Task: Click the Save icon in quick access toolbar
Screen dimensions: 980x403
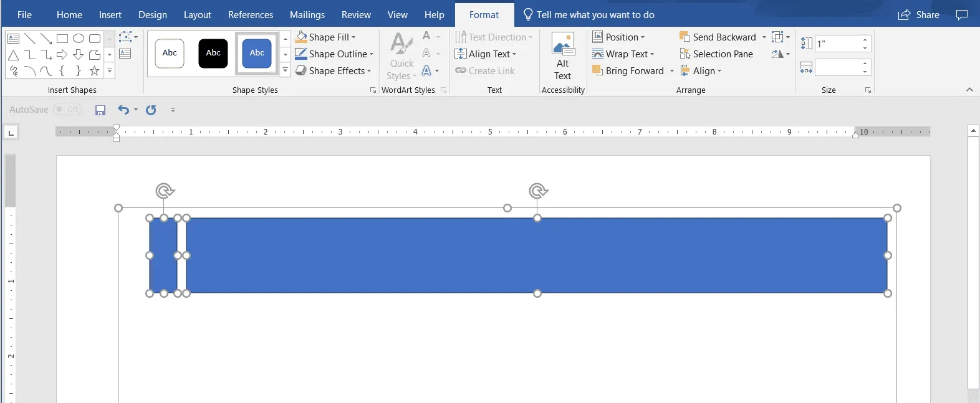Action: tap(100, 110)
